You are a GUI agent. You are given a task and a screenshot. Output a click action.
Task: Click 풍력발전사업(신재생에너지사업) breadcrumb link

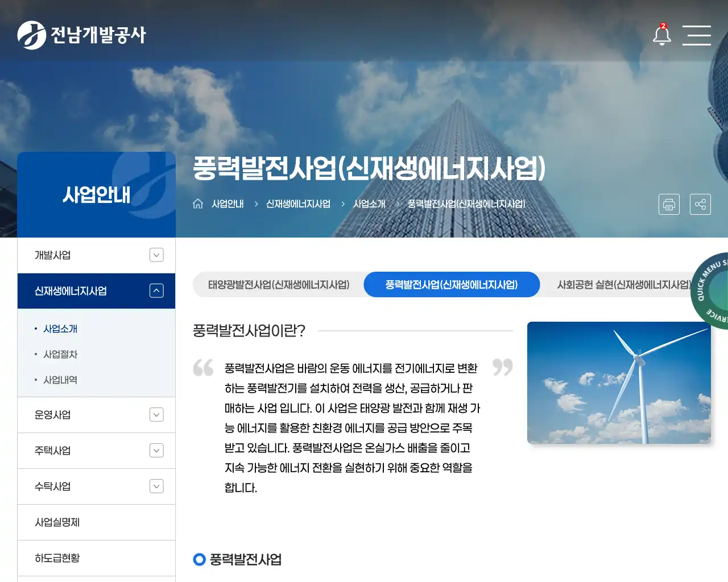click(466, 203)
